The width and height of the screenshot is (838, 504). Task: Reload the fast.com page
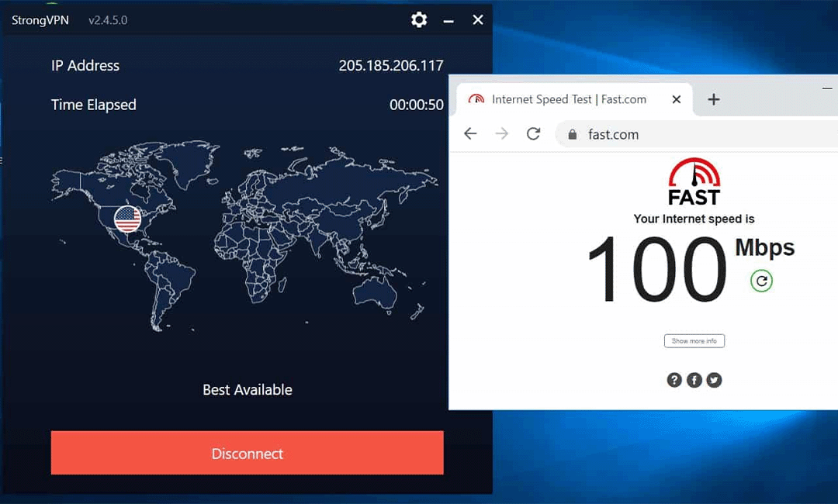533,134
